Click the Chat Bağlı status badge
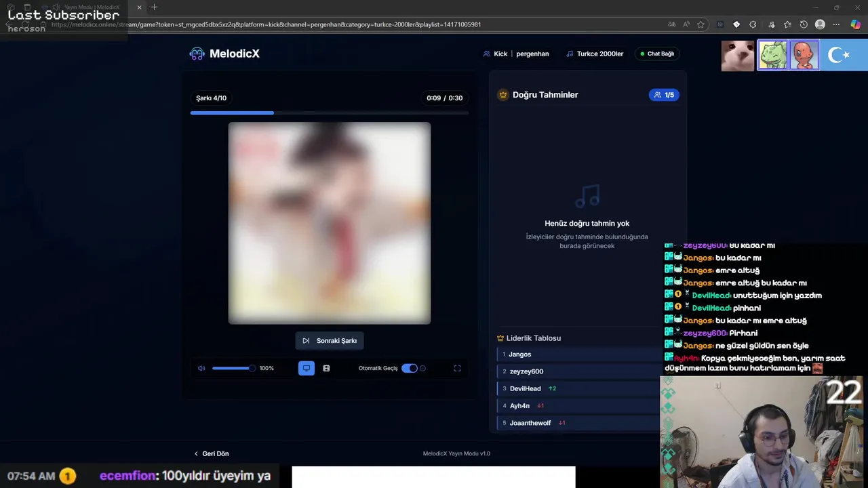Screen dimensions: 868x488 (657, 54)
